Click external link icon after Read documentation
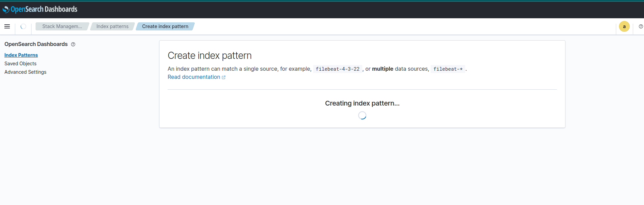Image resolution: width=644 pixels, height=205 pixels. (x=223, y=77)
